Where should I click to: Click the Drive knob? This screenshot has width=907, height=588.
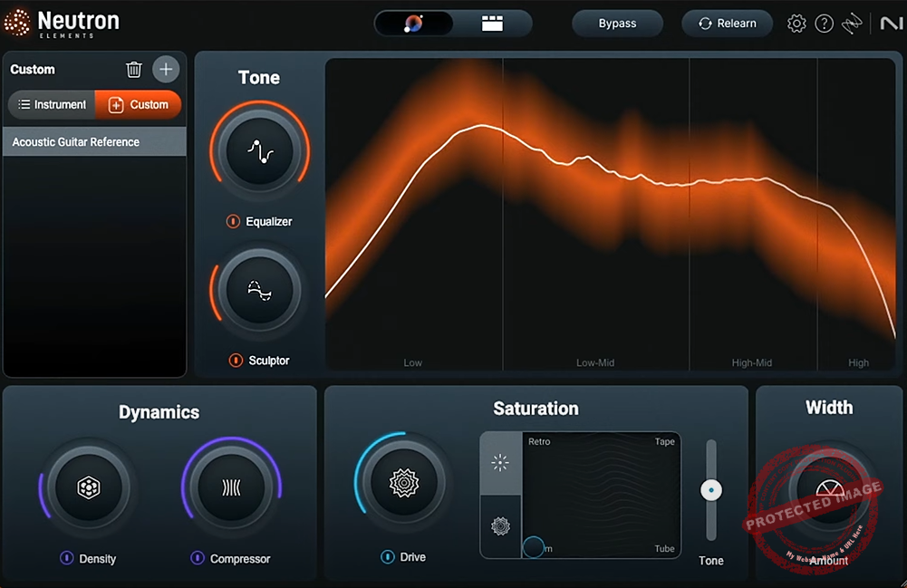point(404,482)
